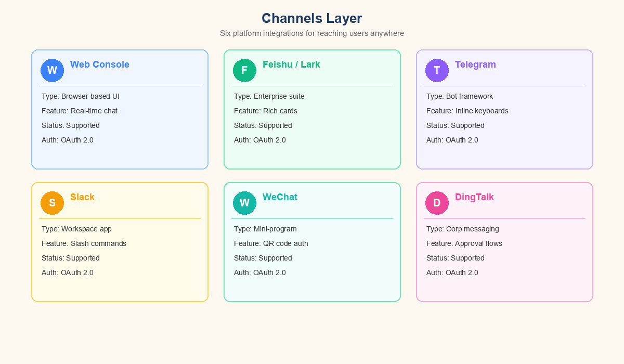The height and width of the screenshot is (364, 624).
Task: Select 'Feature: Real-time chat' text
Action: click(80, 111)
